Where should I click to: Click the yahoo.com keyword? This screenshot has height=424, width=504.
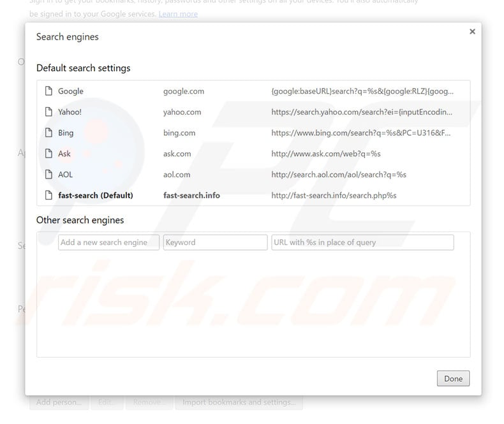click(182, 112)
